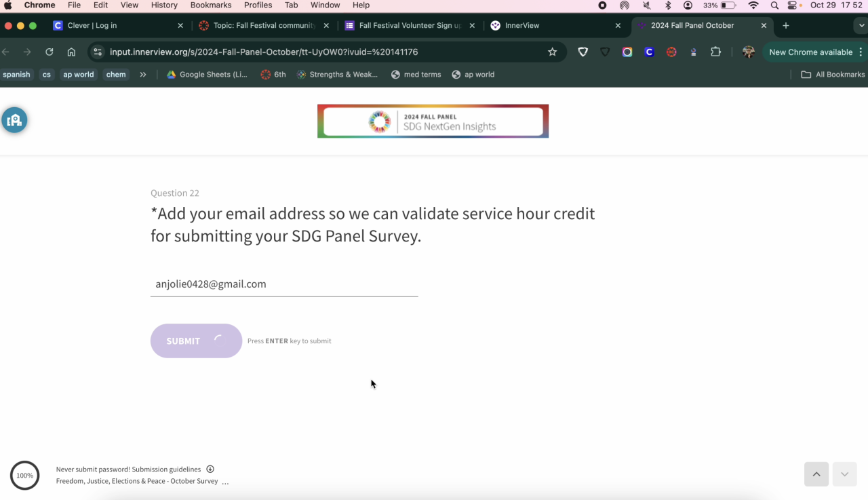The height and width of the screenshot is (500, 868).
Task: Switch to the Fall Festival Volunteer Sign up tab
Action: click(x=409, y=25)
